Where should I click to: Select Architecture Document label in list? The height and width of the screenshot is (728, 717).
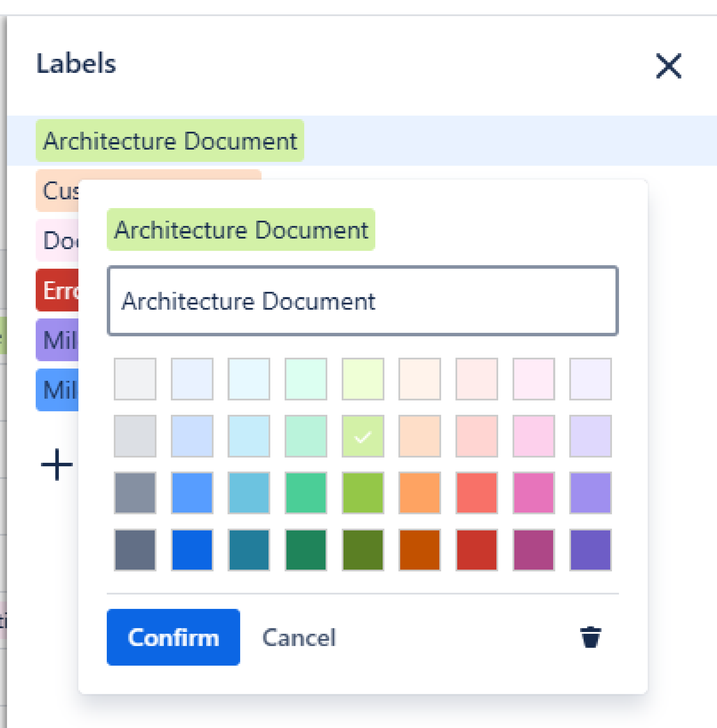coord(170,140)
